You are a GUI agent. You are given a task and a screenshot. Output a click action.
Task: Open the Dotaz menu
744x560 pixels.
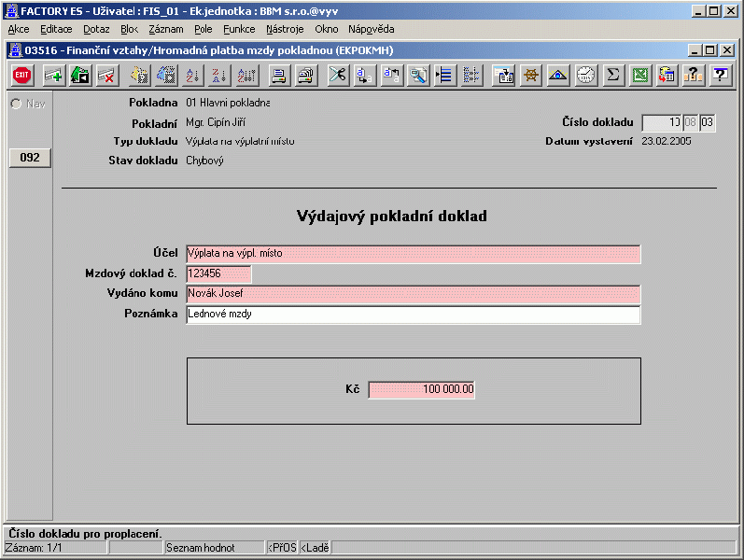[96, 29]
